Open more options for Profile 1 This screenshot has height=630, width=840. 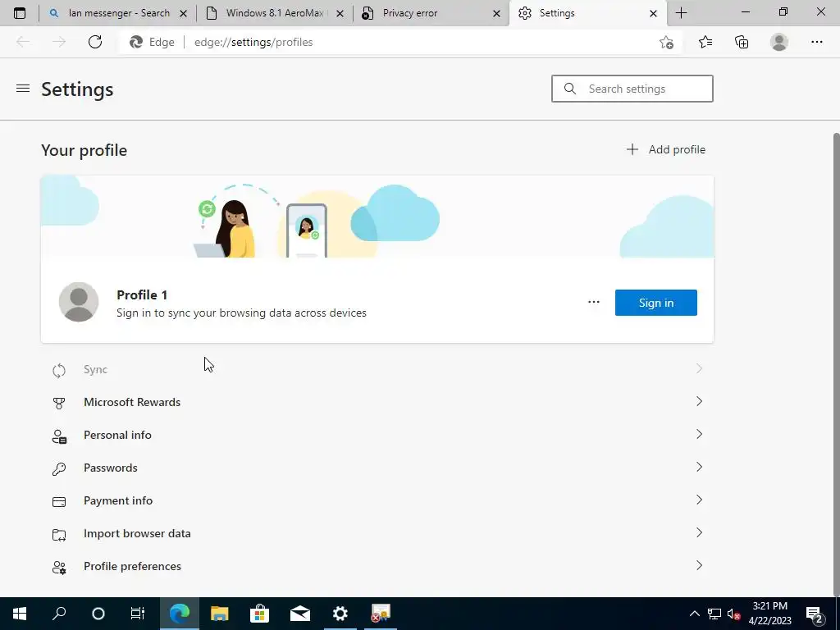pos(594,302)
